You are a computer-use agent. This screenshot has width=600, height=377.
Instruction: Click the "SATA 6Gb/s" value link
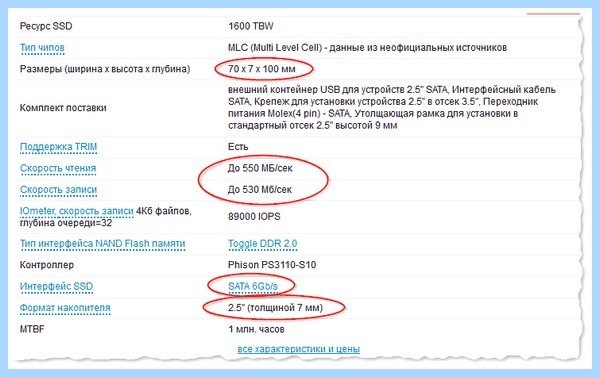click(253, 286)
